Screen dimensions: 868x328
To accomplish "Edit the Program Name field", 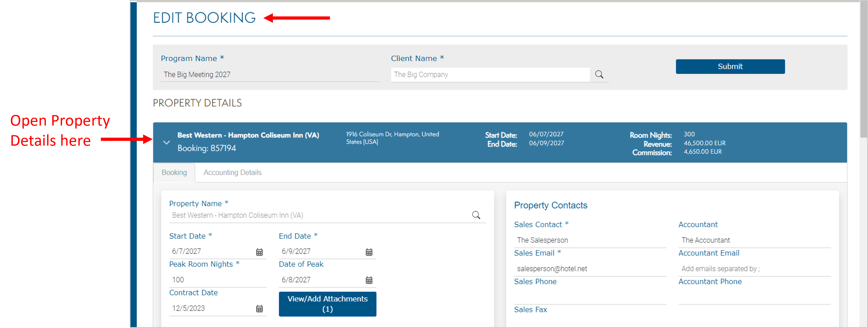I will (236, 75).
